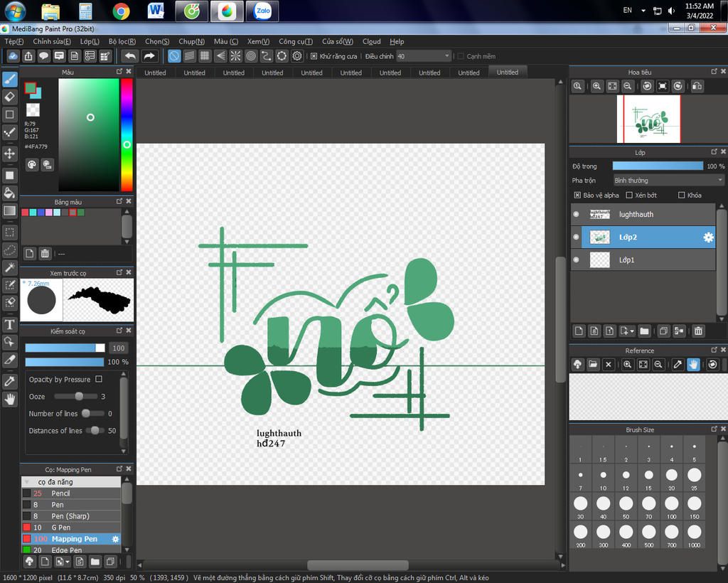Viewport: 728px width, 583px height.
Task: Choose brush size 1000 in Brush Size panel
Action: (x=694, y=535)
